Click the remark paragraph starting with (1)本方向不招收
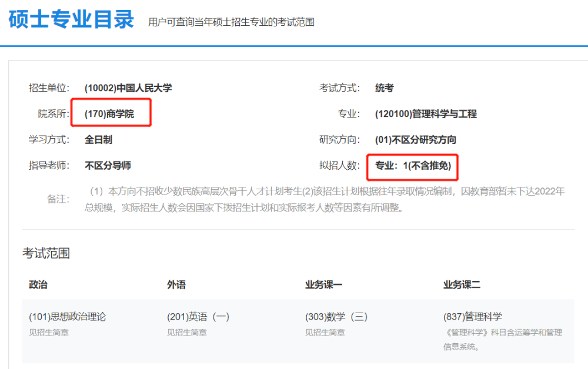This screenshot has width=588, height=369. [x=325, y=199]
